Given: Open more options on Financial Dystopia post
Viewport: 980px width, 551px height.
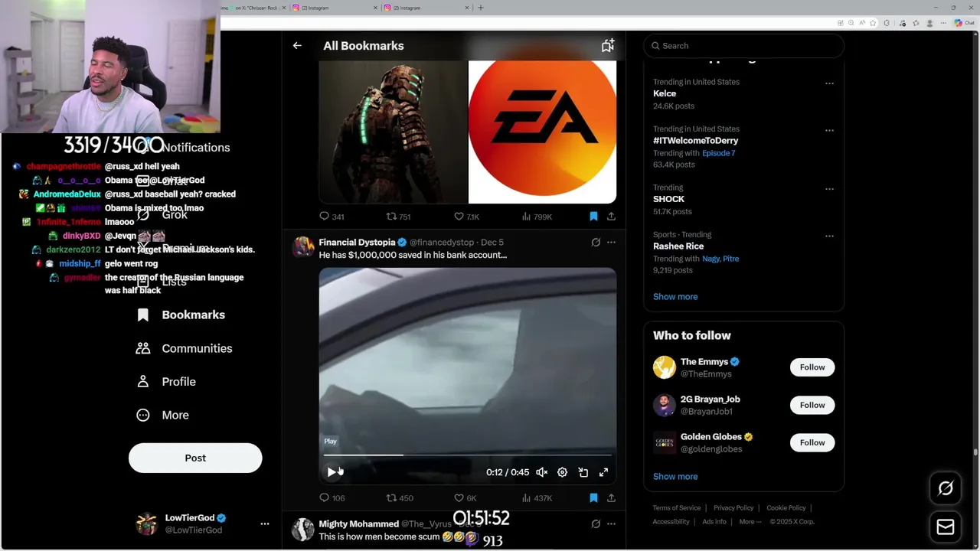Looking at the screenshot, I should [x=611, y=243].
